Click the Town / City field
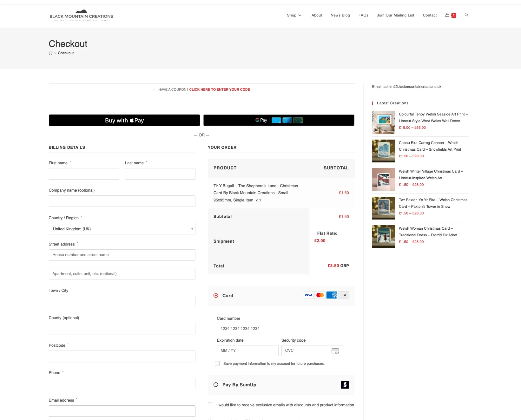Image resolution: width=521 pixels, height=420 pixels. tap(122, 301)
